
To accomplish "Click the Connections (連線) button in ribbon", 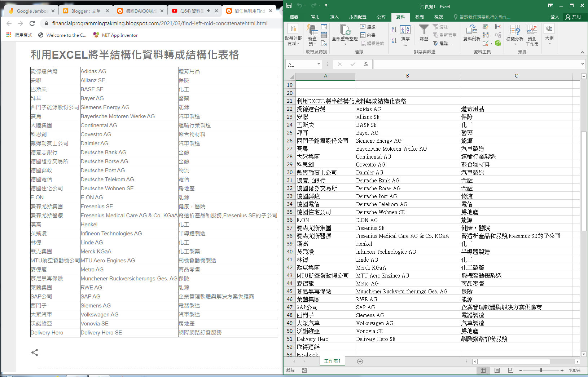I will [368, 27].
